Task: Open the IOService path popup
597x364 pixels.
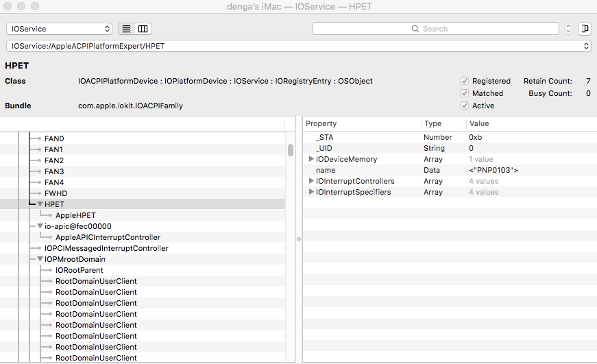Action: [x=299, y=46]
